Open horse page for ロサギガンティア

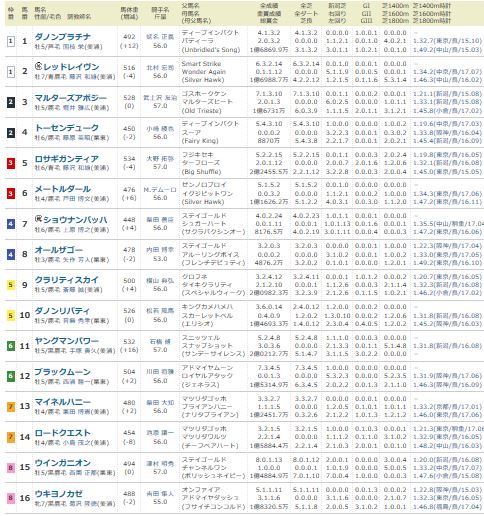click(x=67, y=159)
